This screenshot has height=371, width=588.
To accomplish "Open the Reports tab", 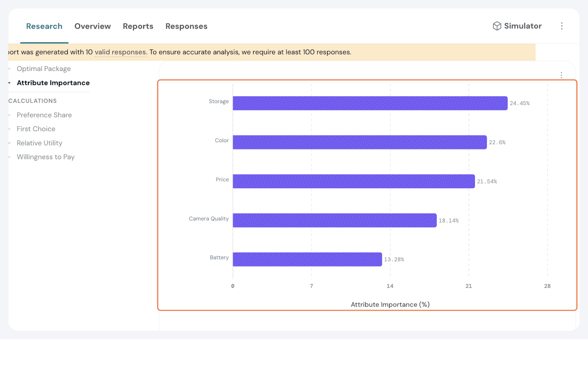I will 138,26.
